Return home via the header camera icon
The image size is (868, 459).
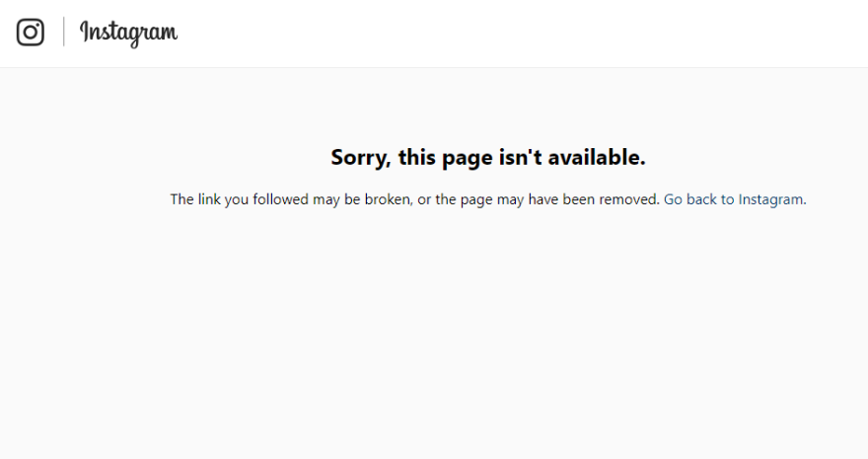(x=31, y=33)
